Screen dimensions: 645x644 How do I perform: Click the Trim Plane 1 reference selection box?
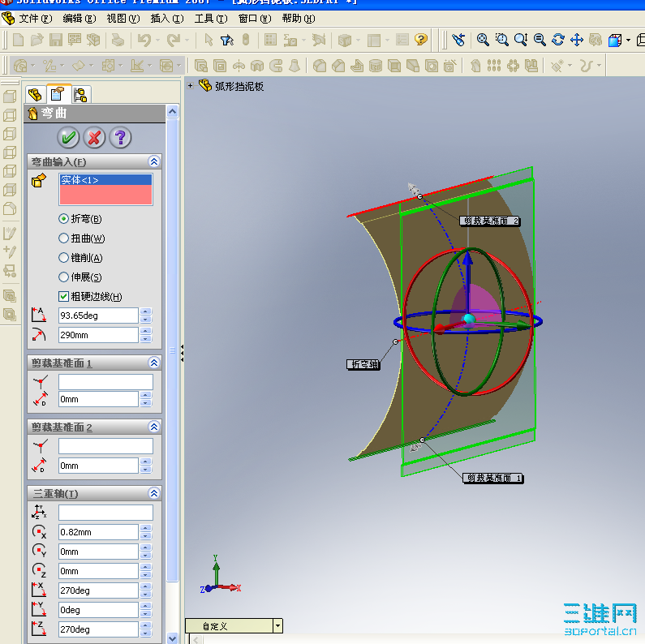pos(105,382)
